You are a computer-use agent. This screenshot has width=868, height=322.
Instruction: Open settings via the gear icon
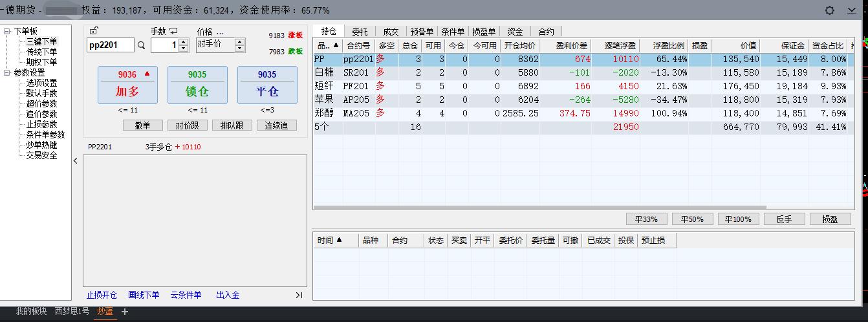pos(830,10)
